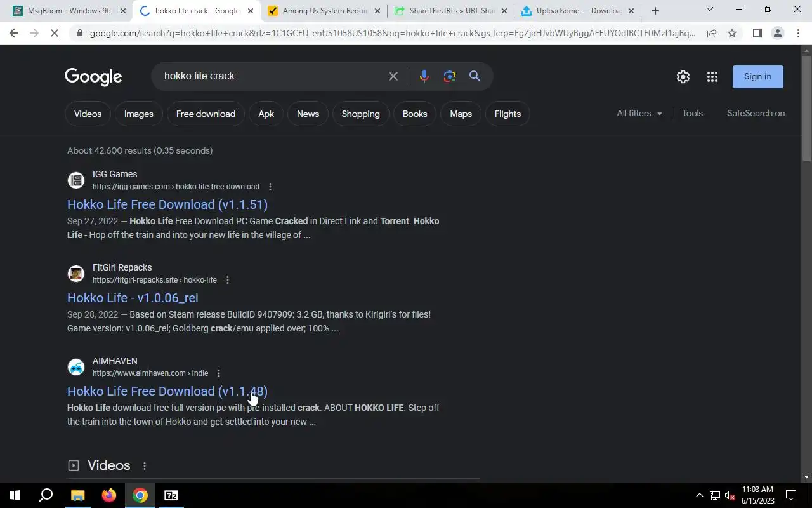Start voice search with the microphone icon

[x=424, y=76]
